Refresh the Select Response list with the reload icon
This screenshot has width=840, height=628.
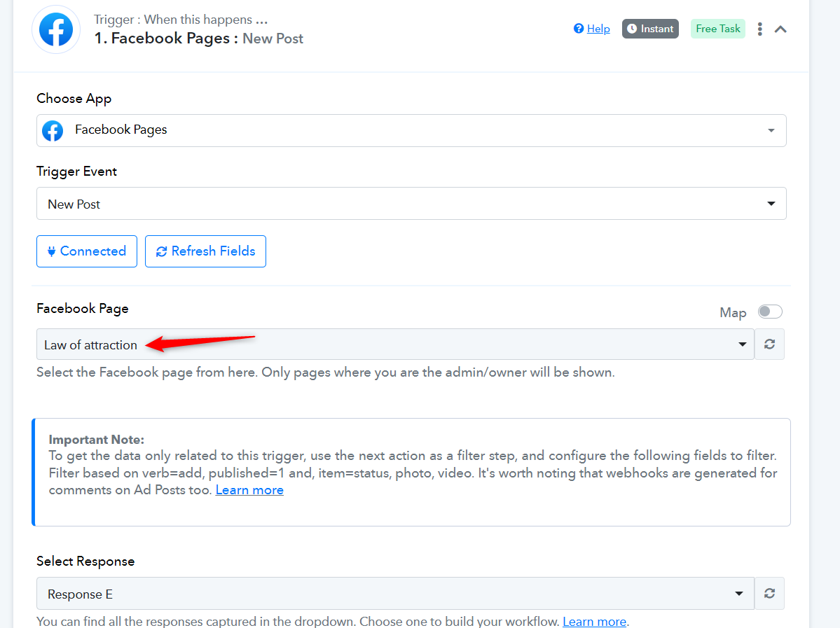tap(770, 593)
